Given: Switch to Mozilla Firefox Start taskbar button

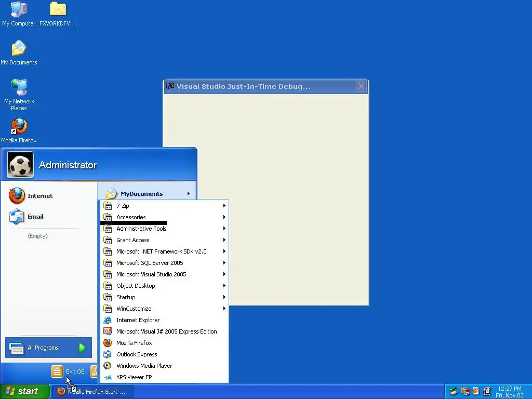Looking at the screenshot, I should point(92,392).
